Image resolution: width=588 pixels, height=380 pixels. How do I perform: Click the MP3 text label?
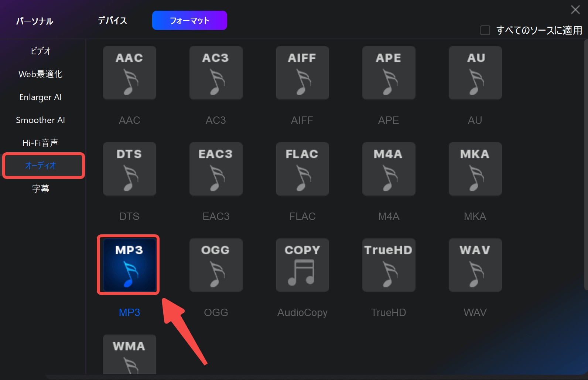tap(129, 312)
